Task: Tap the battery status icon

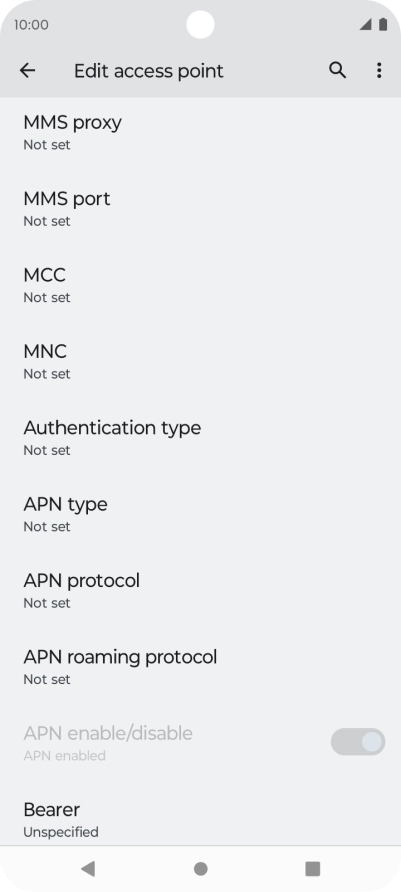Action: [x=383, y=24]
